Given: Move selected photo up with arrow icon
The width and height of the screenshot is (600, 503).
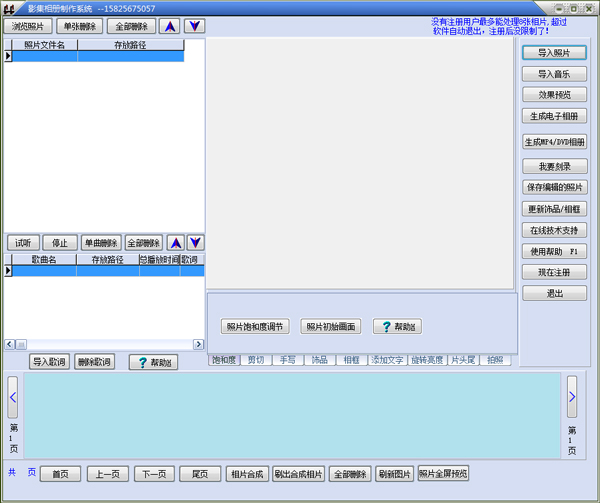Looking at the screenshot, I should [170, 26].
